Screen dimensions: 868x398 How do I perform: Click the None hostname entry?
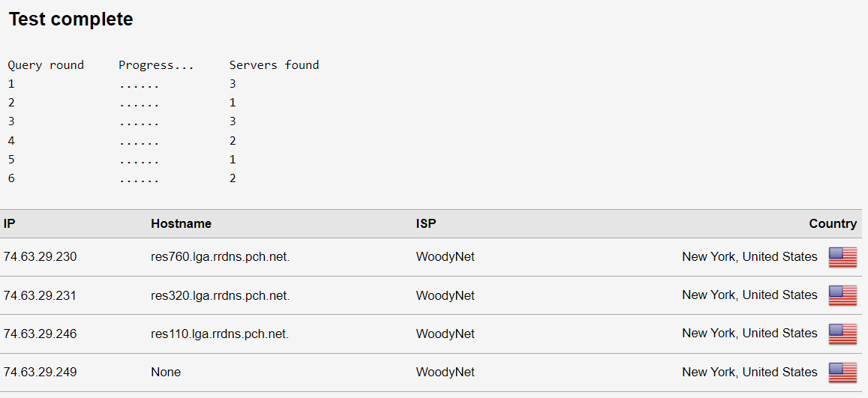pyautogui.click(x=166, y=373)
